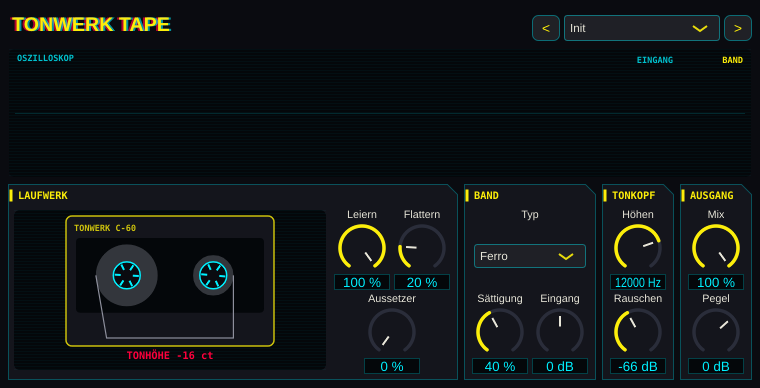The height and width of the screenshot is (388, 760).
Task: Click the OSZILLOSKOP label
Action: tap(46, 58)
